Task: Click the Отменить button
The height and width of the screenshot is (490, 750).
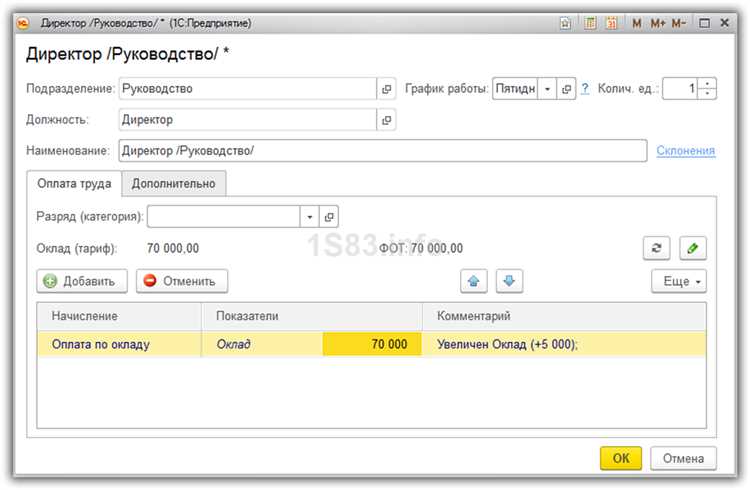Action: (182, 281)
